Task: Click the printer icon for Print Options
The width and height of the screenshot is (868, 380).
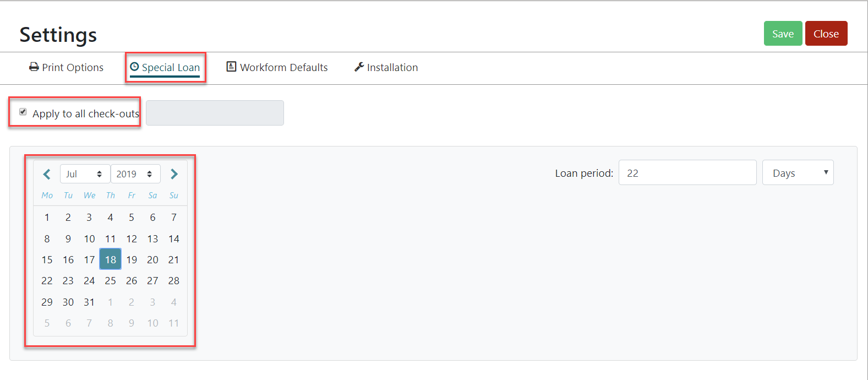Action: (x=34, y=67)
